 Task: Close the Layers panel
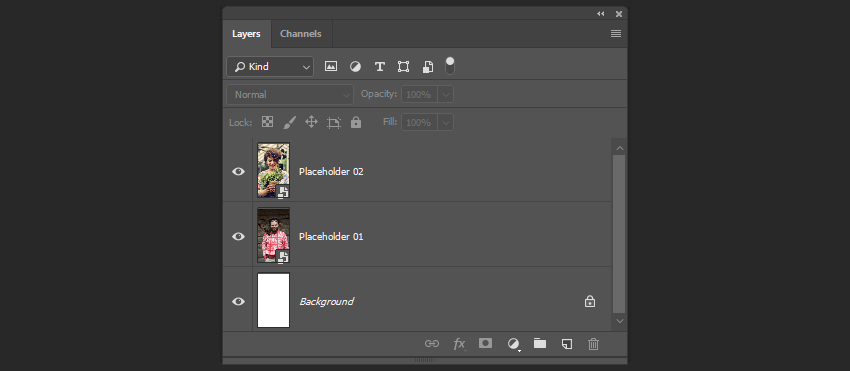pyautogui.click(x=619, y=14)
